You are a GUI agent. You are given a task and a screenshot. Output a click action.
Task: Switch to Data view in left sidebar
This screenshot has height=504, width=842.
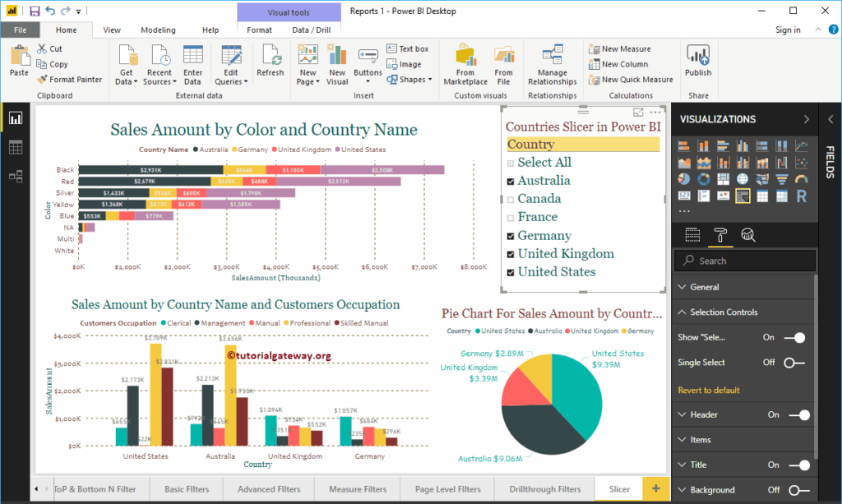[16, 147]
